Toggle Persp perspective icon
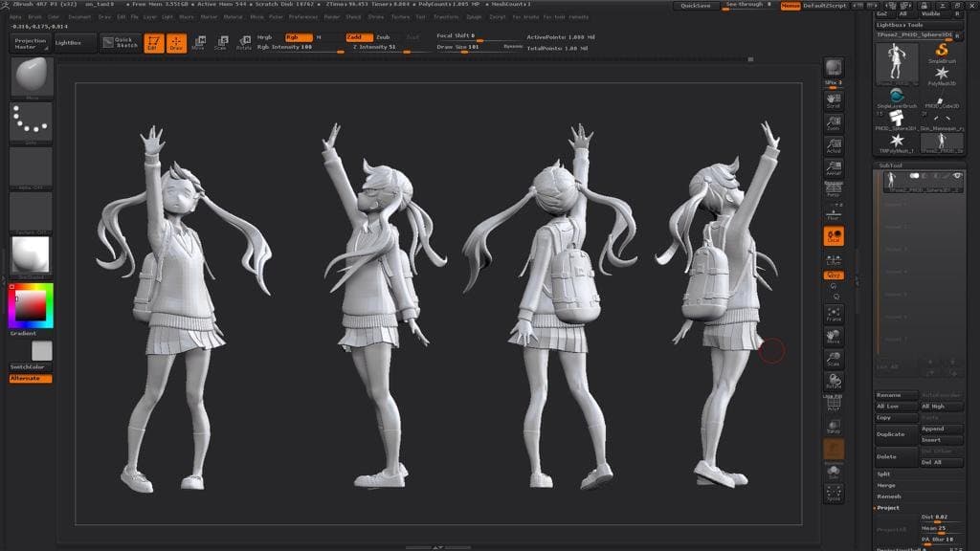The width and height of the screenshot is (980, 551). point(834,189)
